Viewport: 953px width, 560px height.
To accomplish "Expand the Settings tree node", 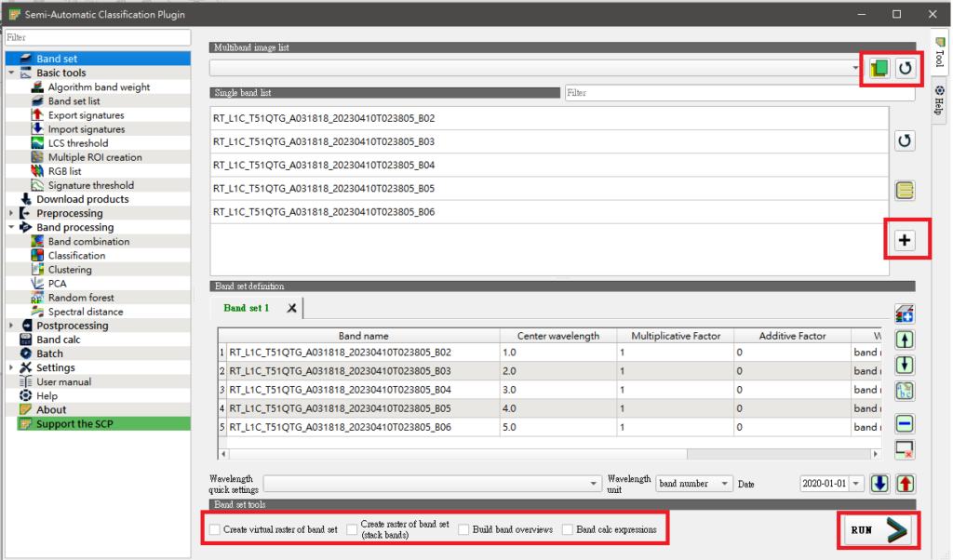I will tap(11, 367).
